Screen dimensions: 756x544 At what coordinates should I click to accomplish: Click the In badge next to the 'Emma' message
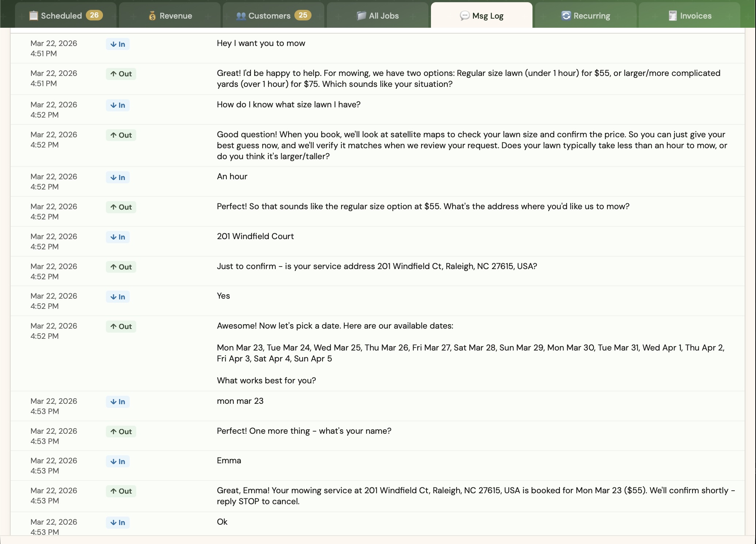(117, 461)
